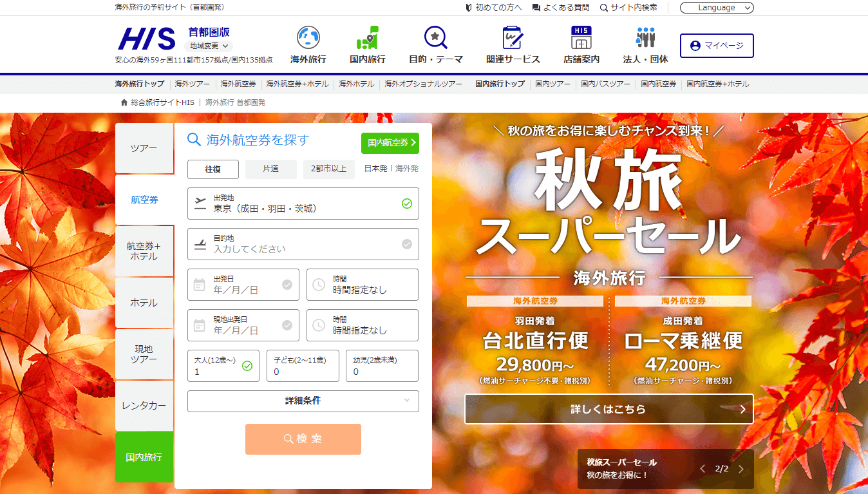Click the overseas travel globe icon
Screen dimensions: 868x494
[x=308, y=38]
